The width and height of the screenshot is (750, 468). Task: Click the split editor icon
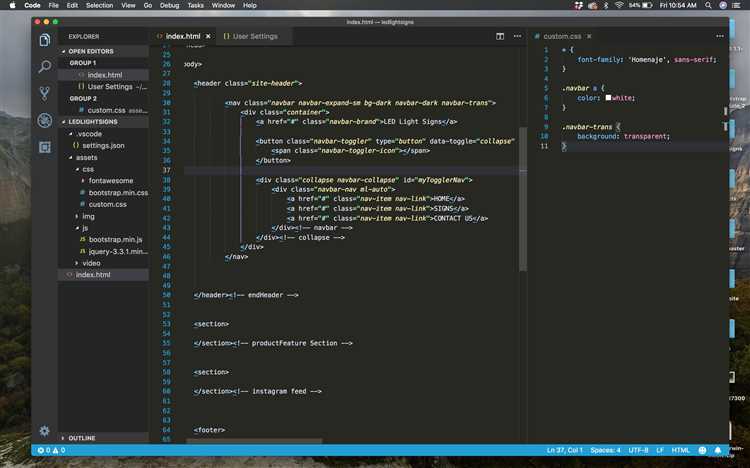point(500,36)
